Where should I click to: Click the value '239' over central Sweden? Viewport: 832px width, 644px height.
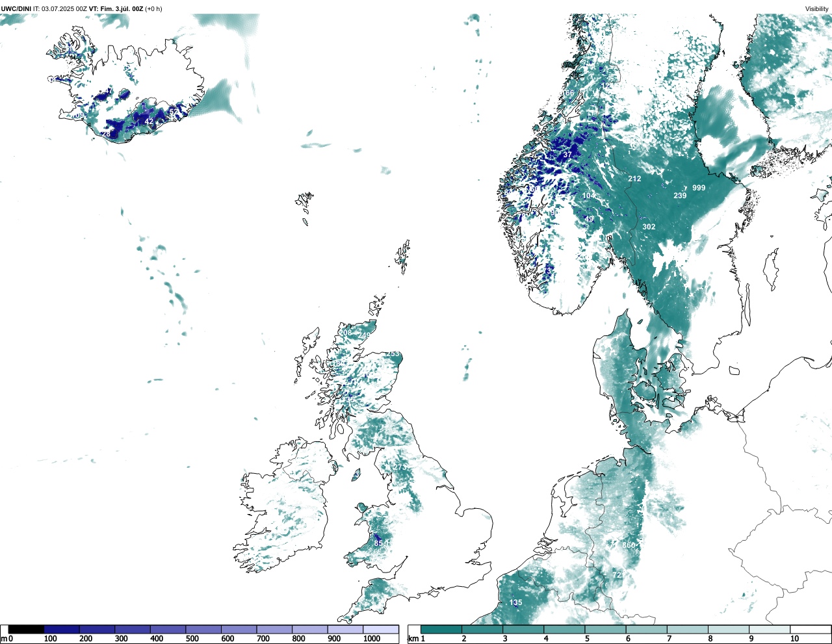[680, 196]
